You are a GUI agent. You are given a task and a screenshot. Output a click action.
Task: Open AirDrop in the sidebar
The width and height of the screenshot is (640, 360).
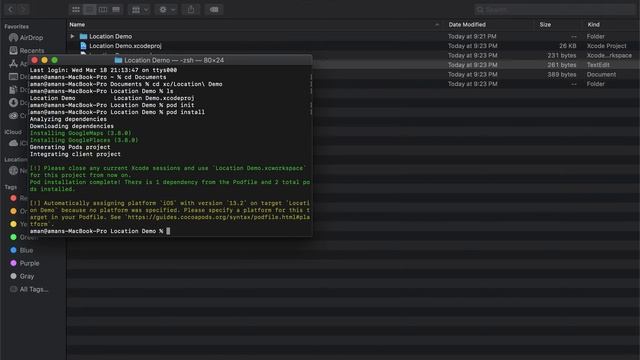(26, 38)
